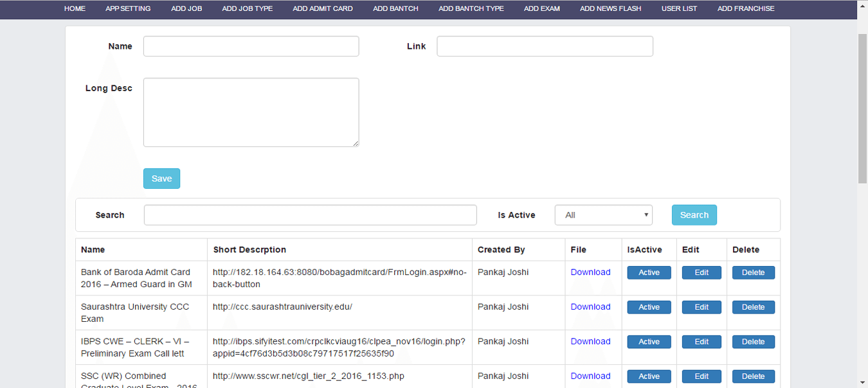Focus the Search text box
This screenshot has height=388, width=868.
310,215
